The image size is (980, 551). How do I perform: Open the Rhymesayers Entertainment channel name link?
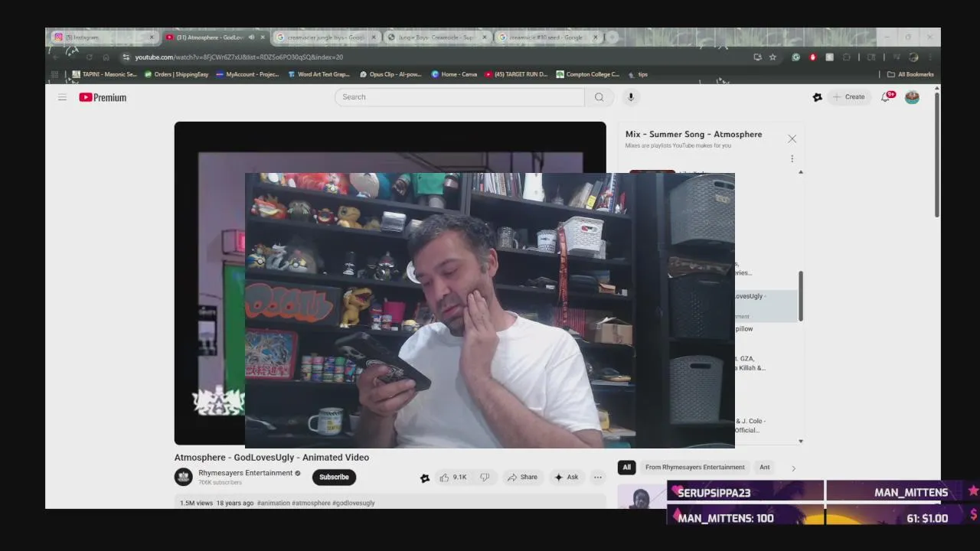pos(245,473)
